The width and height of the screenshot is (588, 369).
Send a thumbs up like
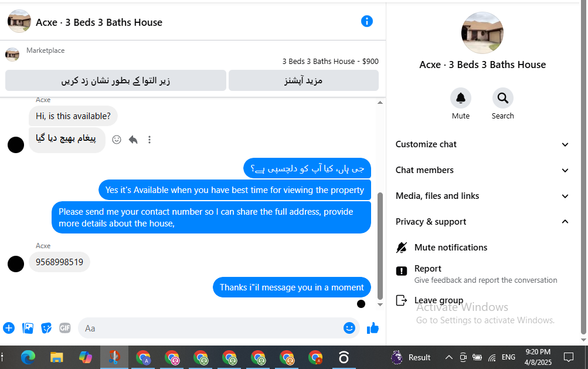[373, 328]
